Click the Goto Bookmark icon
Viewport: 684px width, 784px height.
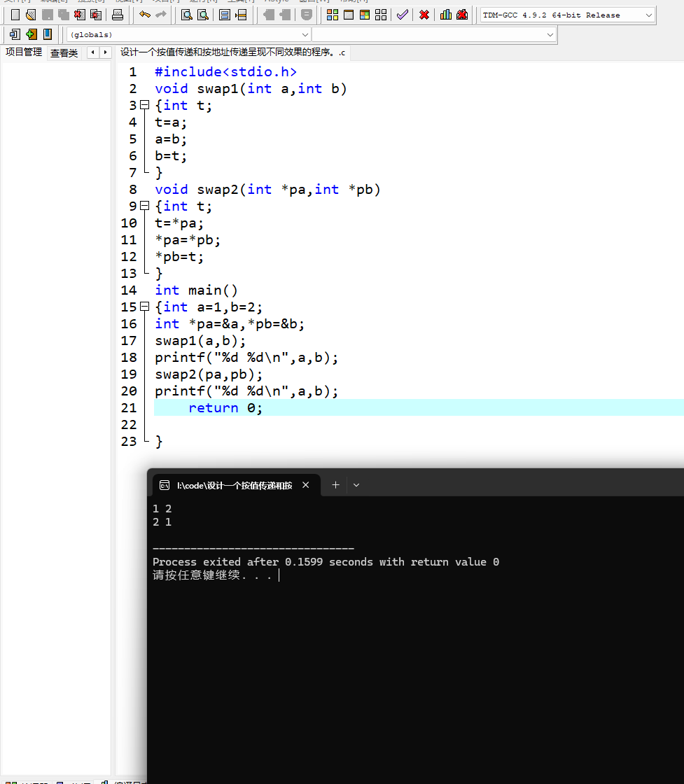click(x=48, y=34)
